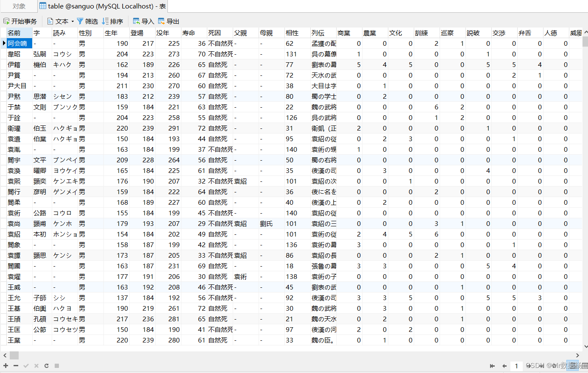This screenshot has width=588, height=373.
Task: Click the 母親 column header
Action: 272,33
